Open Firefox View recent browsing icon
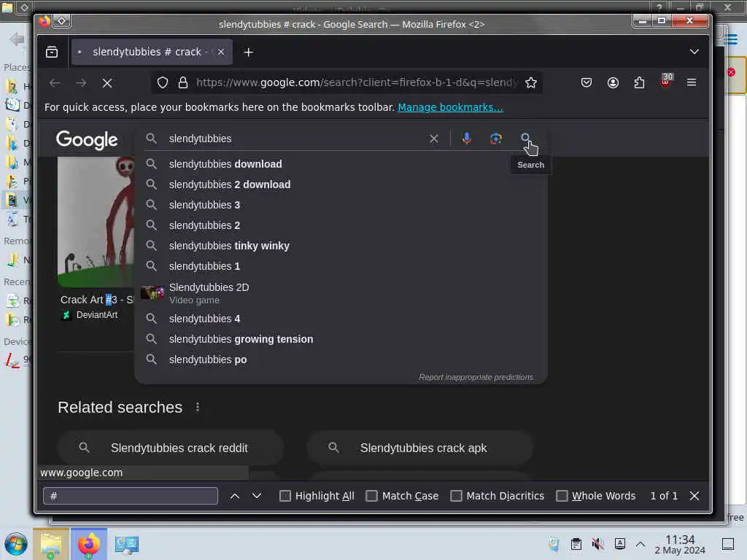 pos(52,52)
